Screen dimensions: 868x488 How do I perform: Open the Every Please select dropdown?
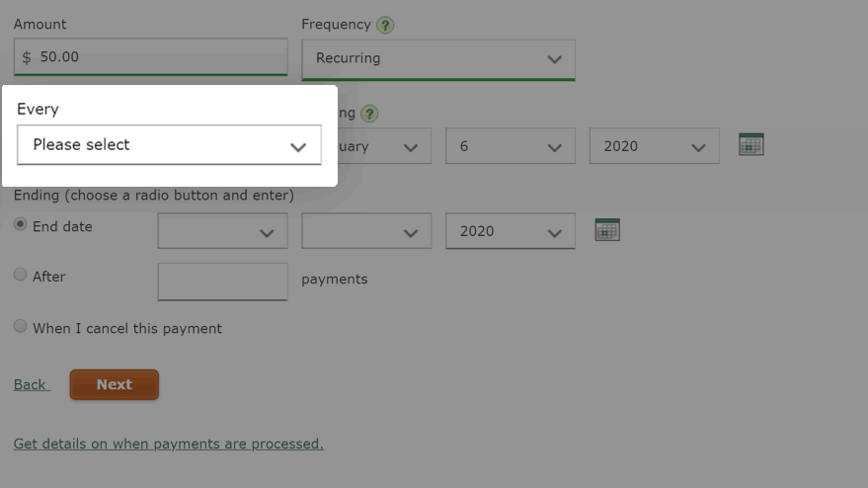[169, 145]
